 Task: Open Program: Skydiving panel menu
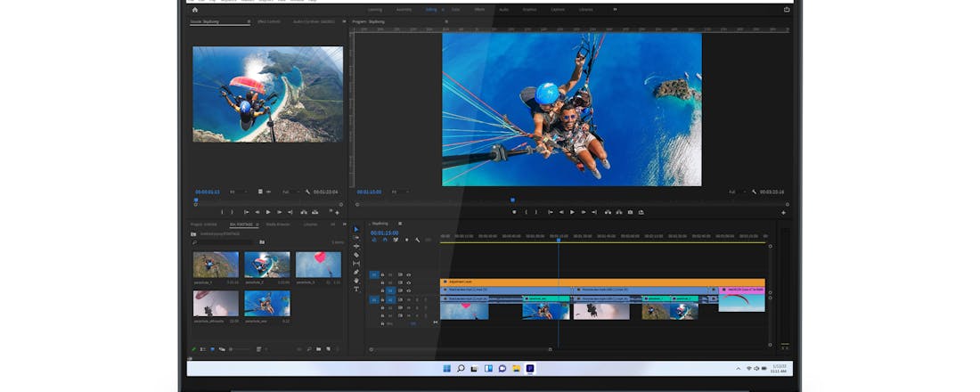[x=446, y=21]
